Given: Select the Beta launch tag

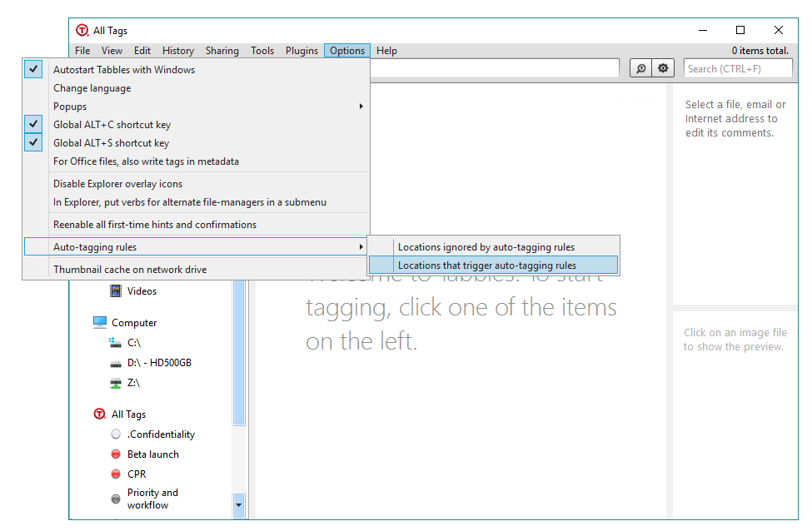Looking at the screenshot, I should 153,454.
